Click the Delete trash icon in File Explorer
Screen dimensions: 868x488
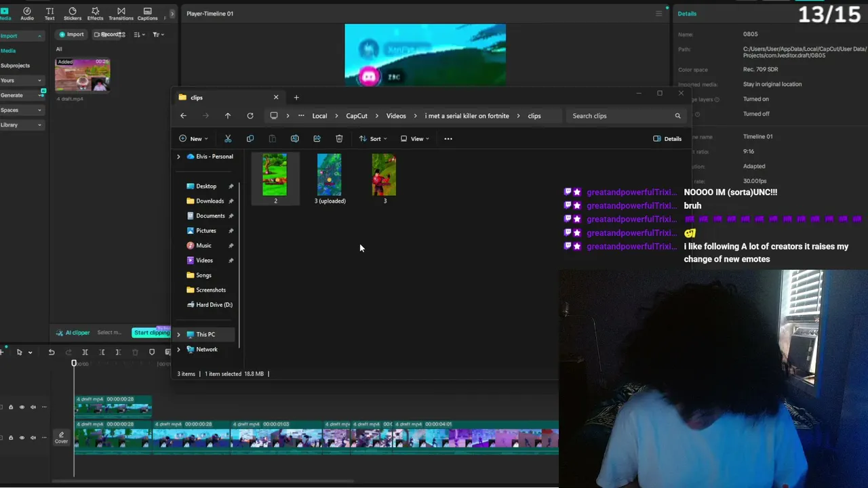point(339,139)
